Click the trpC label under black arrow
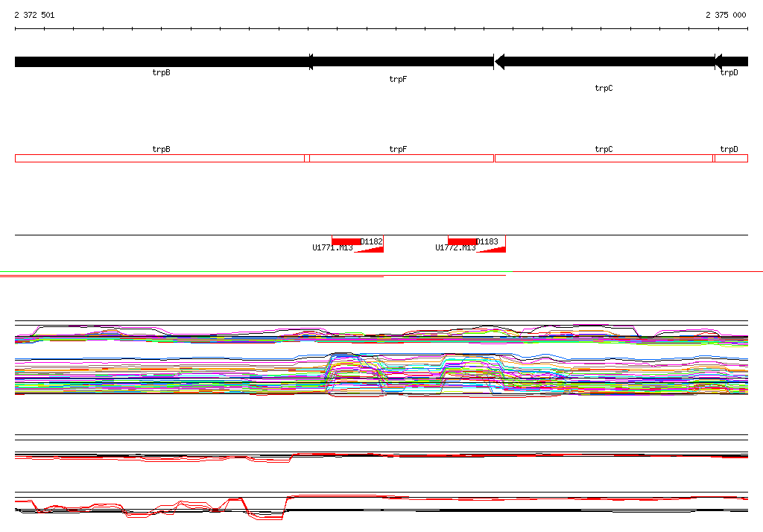The image size is (763, 532). tap(604, 88)
